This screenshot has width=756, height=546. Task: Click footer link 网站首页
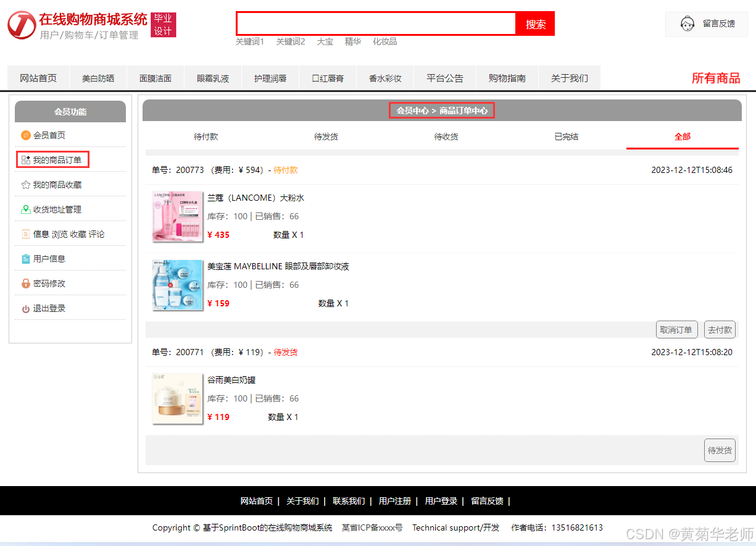(x=256, y=501)
